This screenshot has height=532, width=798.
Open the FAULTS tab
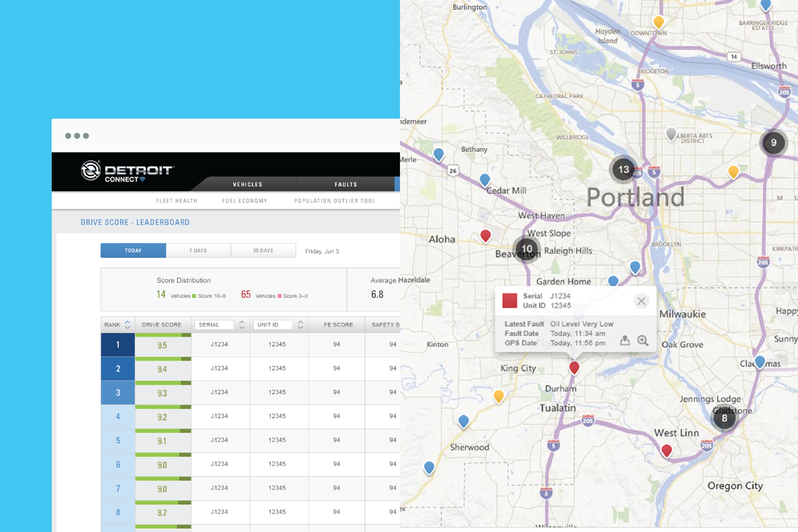click(346, 184)
